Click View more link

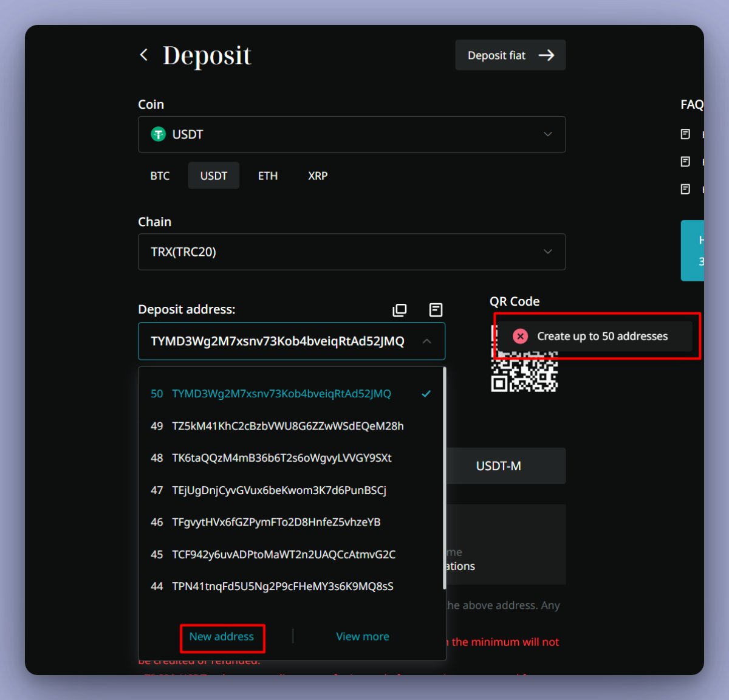(363, 637)
